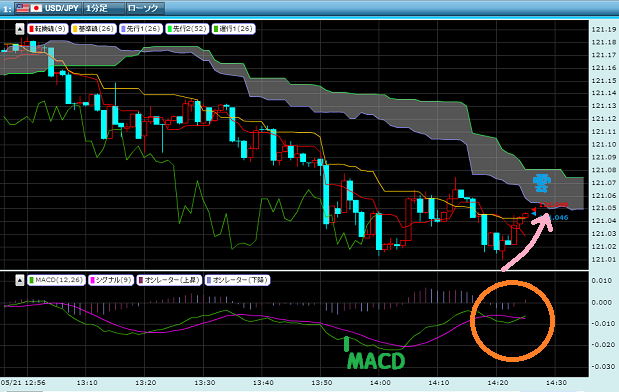Select the オシレーター(下降) legend item

[x=237, y=280]
